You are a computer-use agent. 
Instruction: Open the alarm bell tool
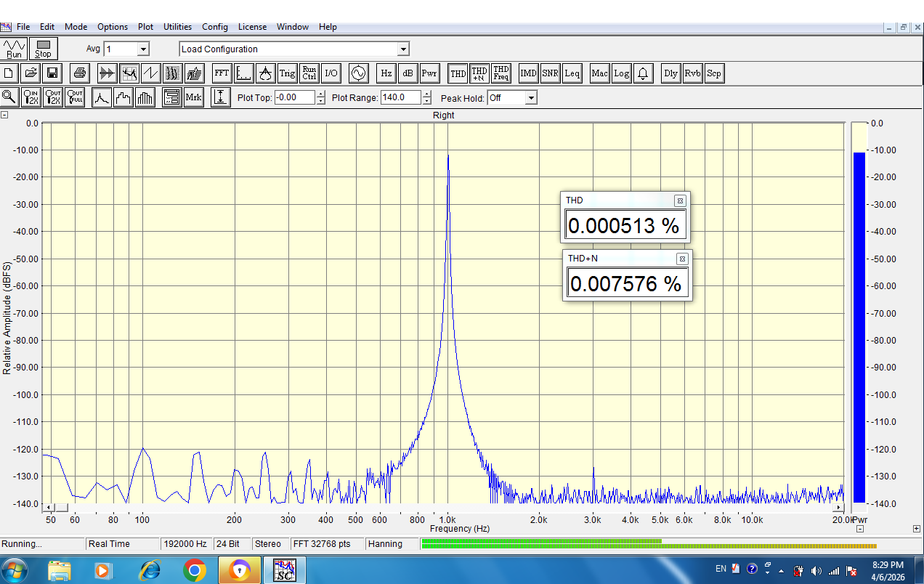pos(643,73)
